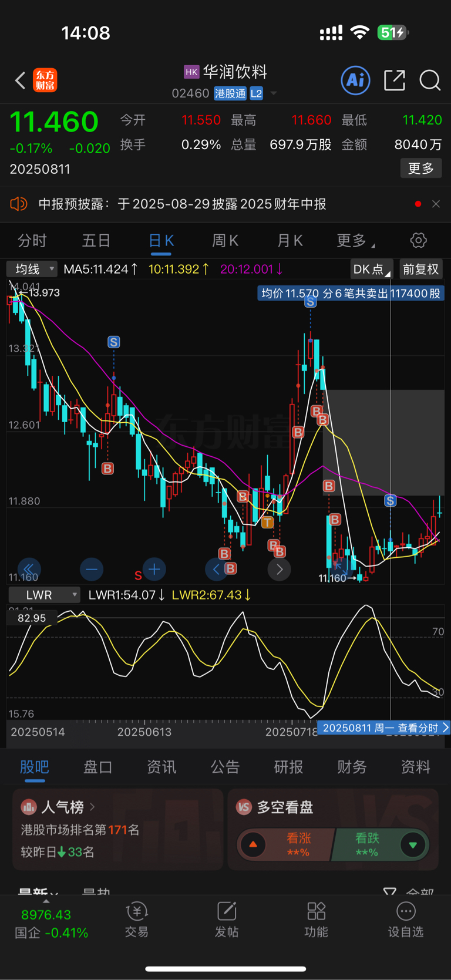
Task: Move chart right with arrow button
Action: pyautogui.click(x=279, y=569)
